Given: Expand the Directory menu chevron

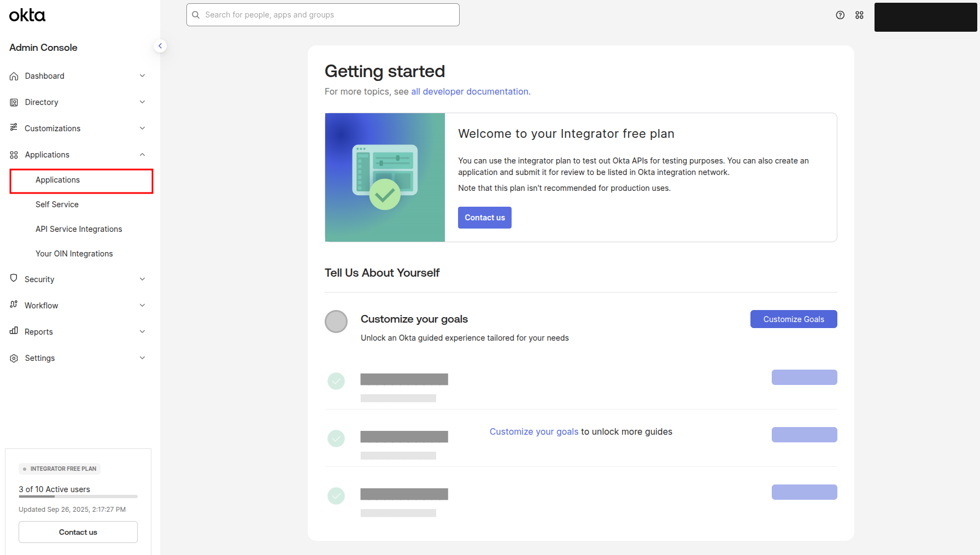Looking at the screenshot, I should pyautogui.click(x=142, y=102).
